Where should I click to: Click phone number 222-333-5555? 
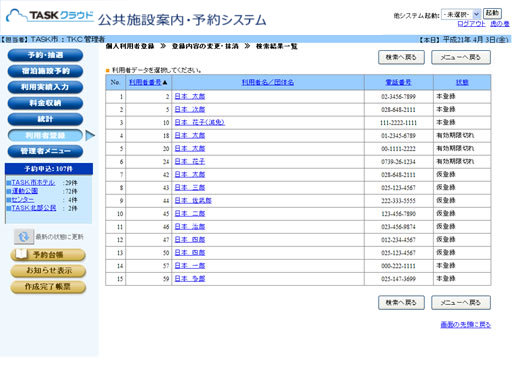pyautogui.click(x=398, y=201)
